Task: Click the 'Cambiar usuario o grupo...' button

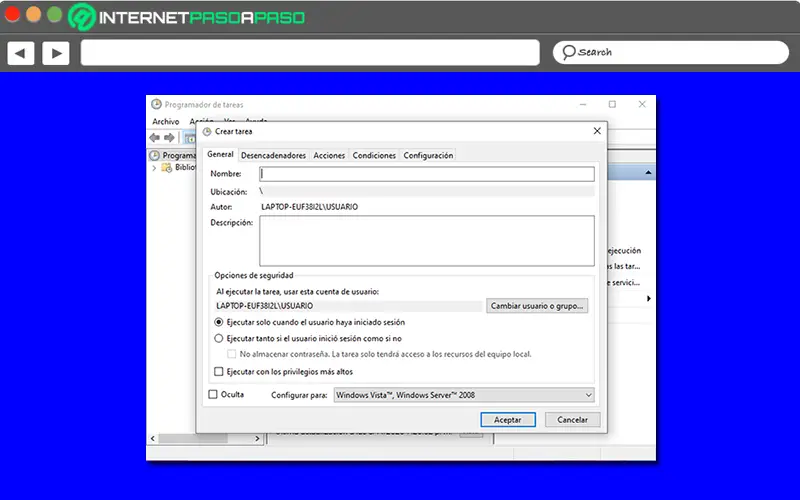Action: [x=537, y=306]
